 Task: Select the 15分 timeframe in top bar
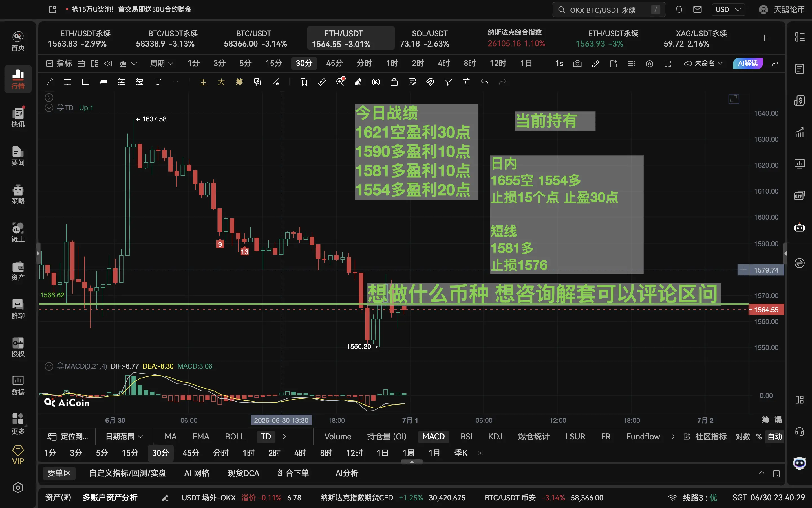[273, 63]
